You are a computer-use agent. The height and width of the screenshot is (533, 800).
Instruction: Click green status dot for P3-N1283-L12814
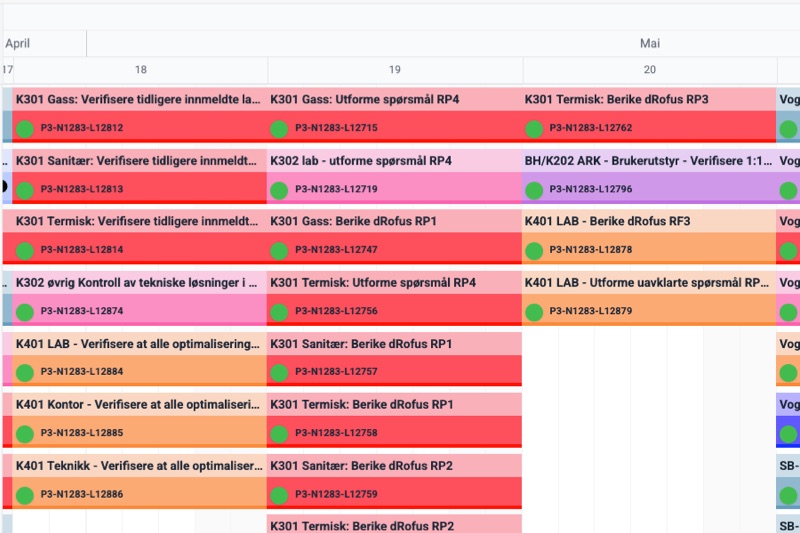tap(24, 251)
